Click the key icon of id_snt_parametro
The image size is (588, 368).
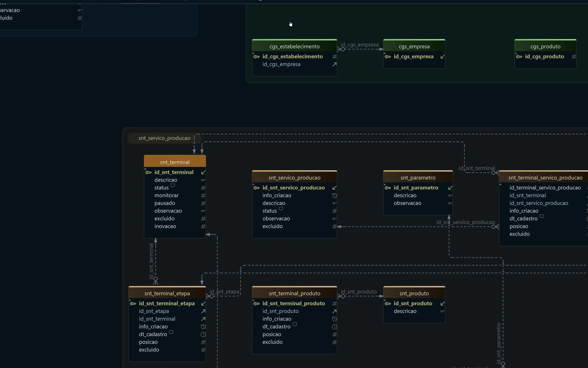388,188
